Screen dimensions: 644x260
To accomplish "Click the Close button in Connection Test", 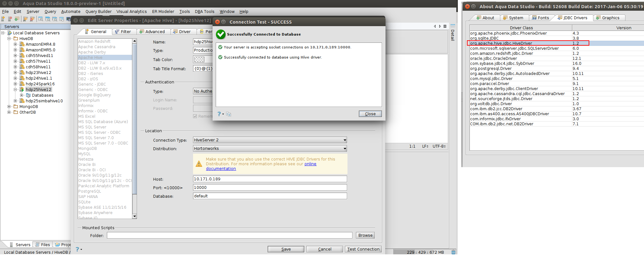I will coord(370,114).
